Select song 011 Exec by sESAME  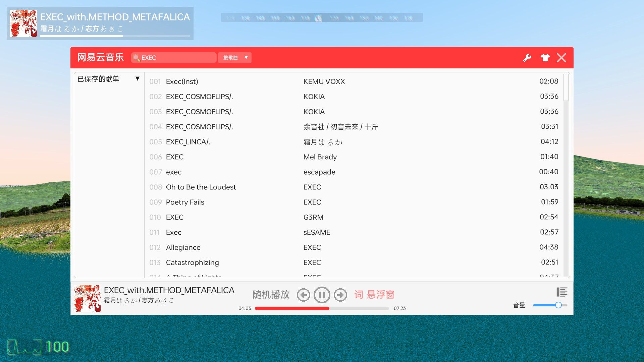(354, 232)
